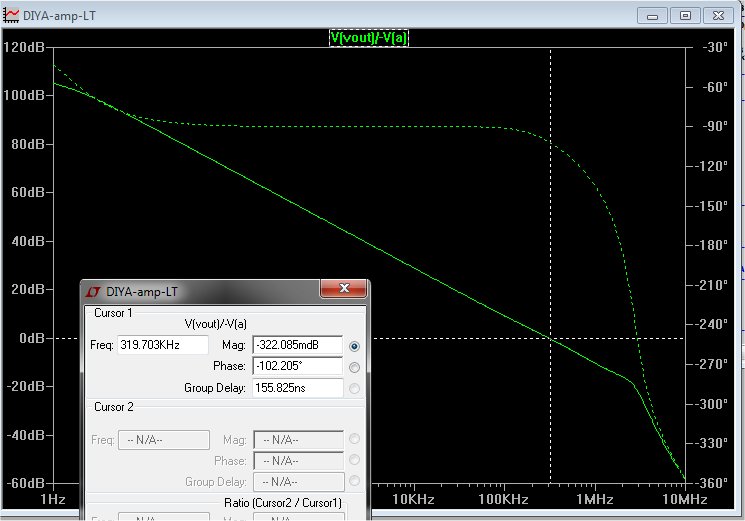Click the 120dB left axis label

(x=24, y=47)
